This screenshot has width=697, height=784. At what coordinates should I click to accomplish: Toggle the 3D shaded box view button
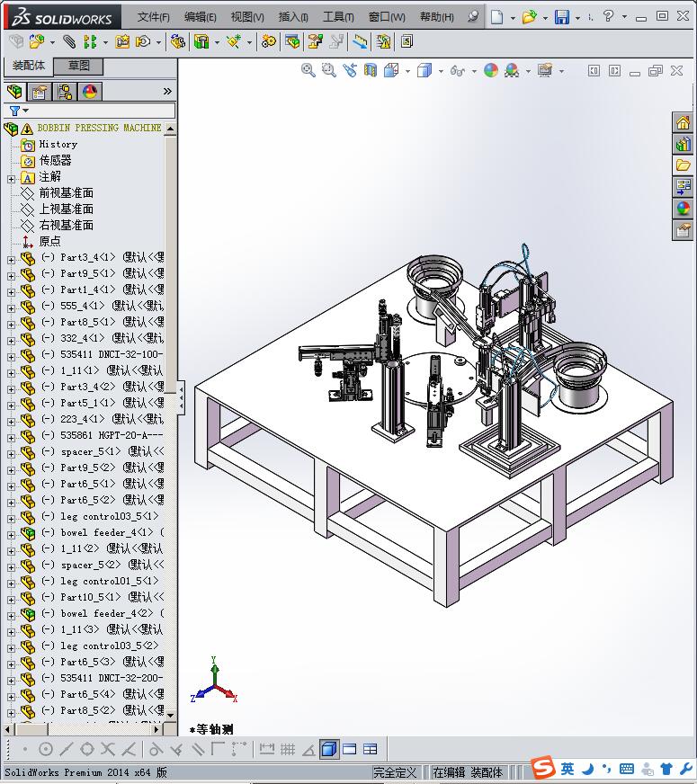click(x=329, y=749)
